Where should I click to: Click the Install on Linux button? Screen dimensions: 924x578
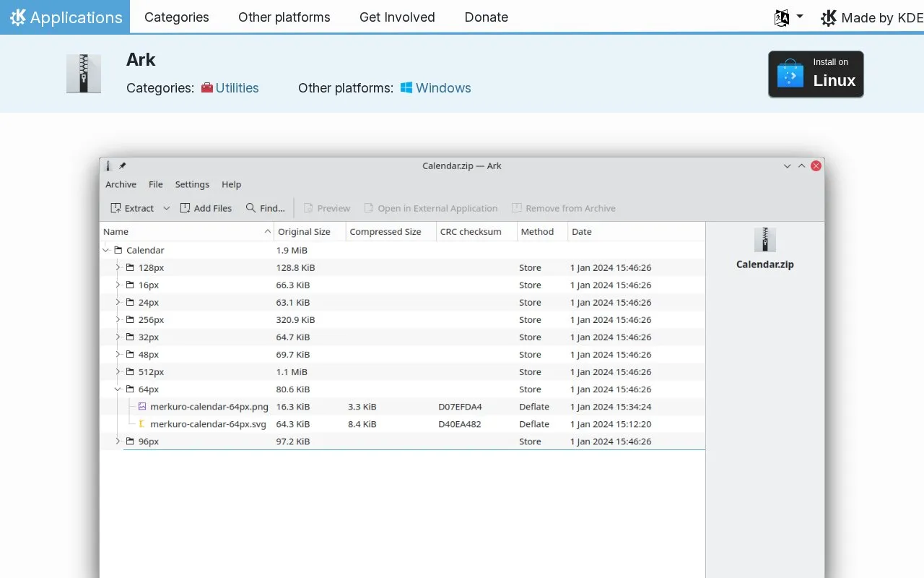click(x=816, y=74)
